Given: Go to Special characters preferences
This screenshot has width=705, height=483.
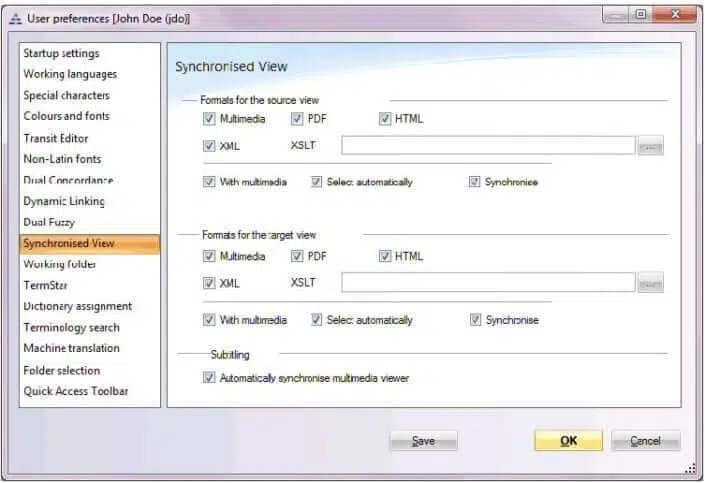Looking at the screenshot, I should pyautogui.click(x=66, y=95).
